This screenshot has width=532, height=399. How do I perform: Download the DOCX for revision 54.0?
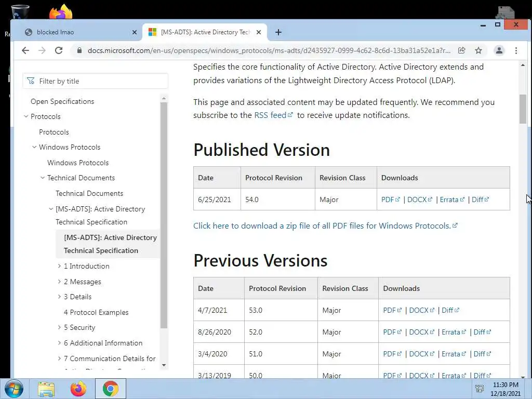419,199
